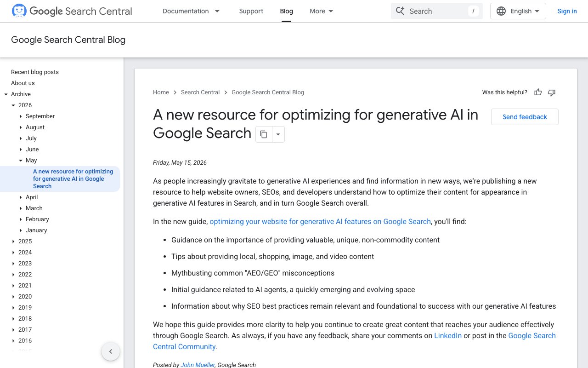This screenshot has width=588, height=368.
Task: Expand the 2017 archive year
Action: [13, 330]
